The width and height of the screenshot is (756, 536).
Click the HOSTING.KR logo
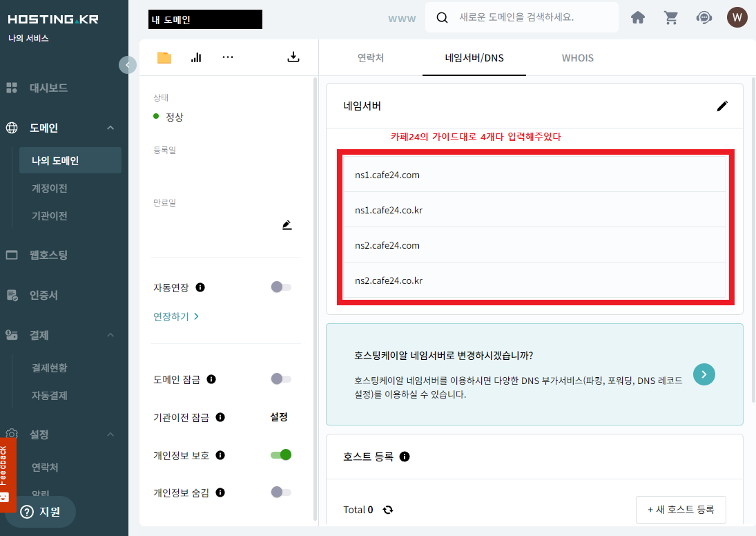pos(53,19)
